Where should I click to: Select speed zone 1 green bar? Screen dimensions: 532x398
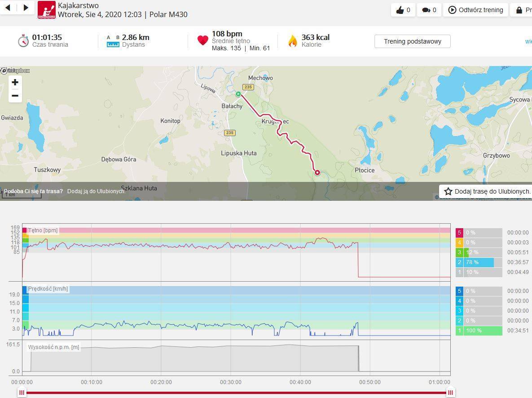[x=483, y=331]
